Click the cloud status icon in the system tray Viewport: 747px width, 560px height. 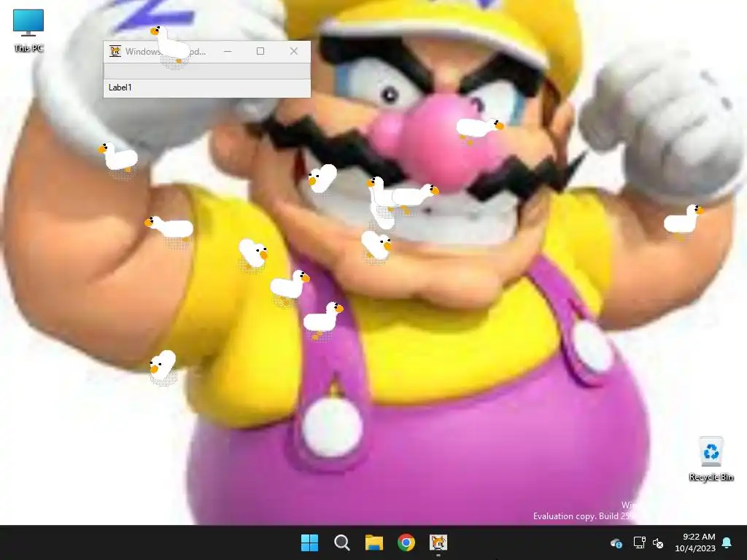click(616, 542)
